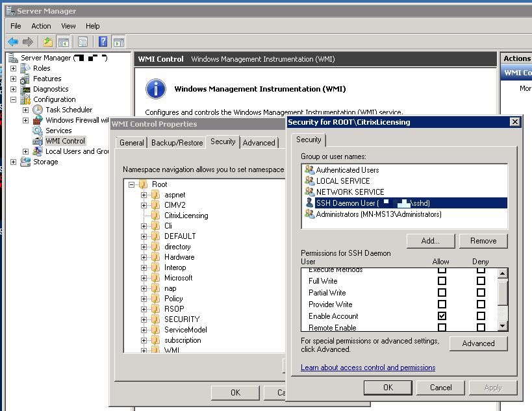
Task: Click the Properties toolbar icon
Action: click(82, 42)
